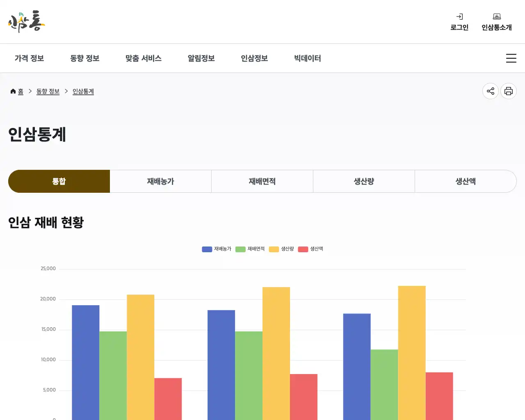Click the print icon button
The width and height of the screenshot is (525, 420).
point(509,91)
